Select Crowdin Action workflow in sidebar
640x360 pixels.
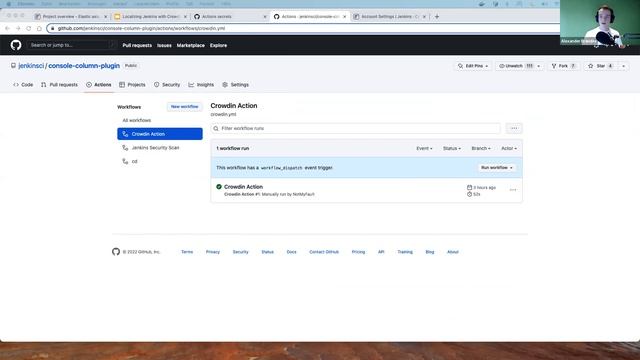[x=160, y=134]
